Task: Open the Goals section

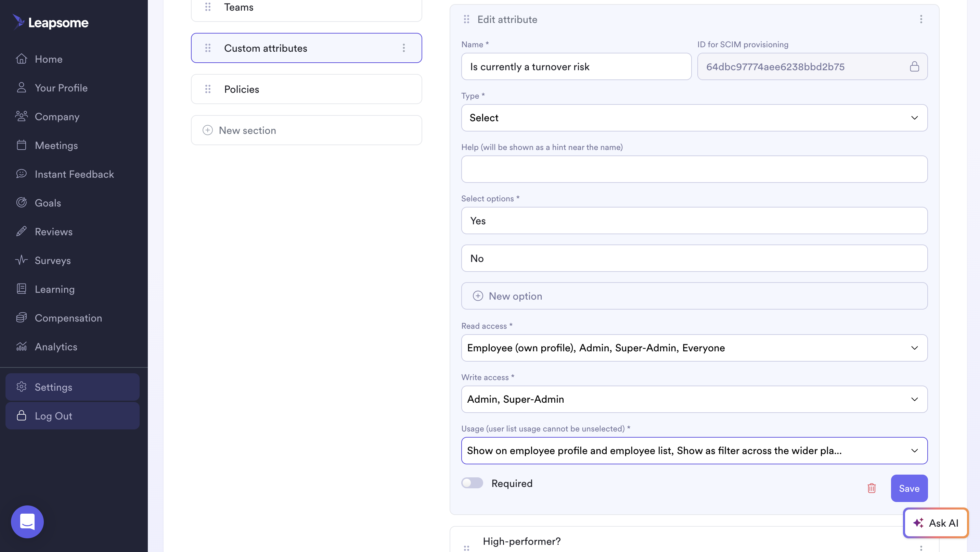Action: pos(48,203)
